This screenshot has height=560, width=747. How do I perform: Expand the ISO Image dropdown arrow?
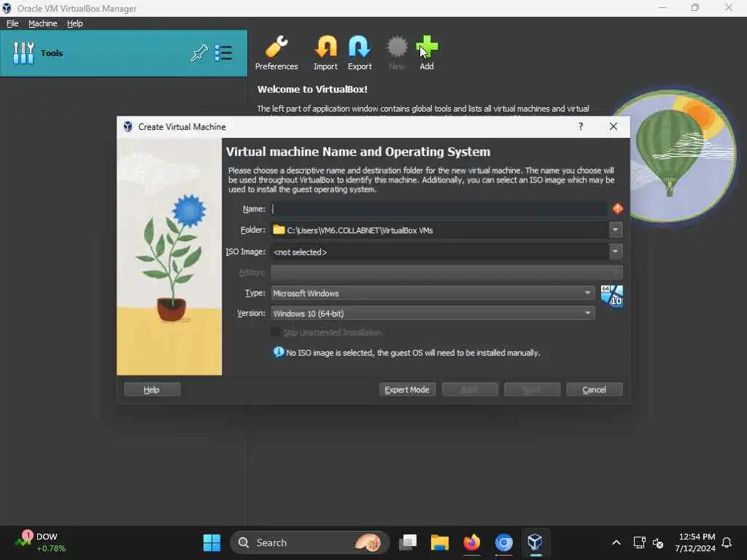616,252
